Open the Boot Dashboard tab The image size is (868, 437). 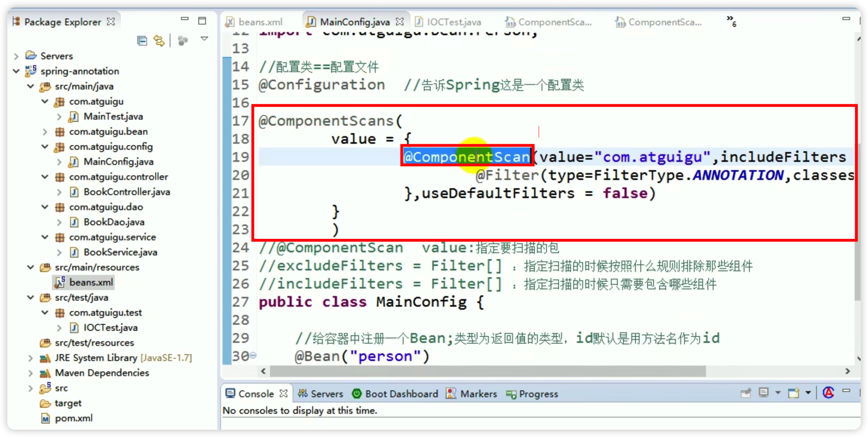[x=395, y=394]
